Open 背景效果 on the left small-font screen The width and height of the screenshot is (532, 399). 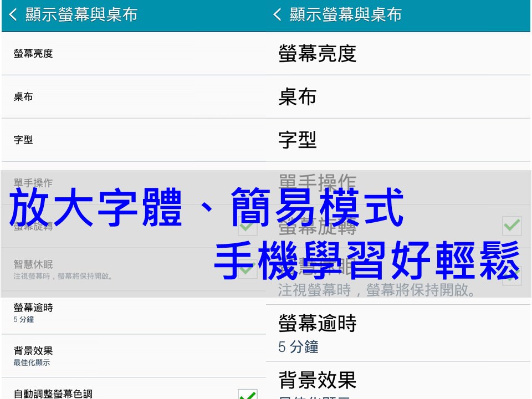point(134,356)
